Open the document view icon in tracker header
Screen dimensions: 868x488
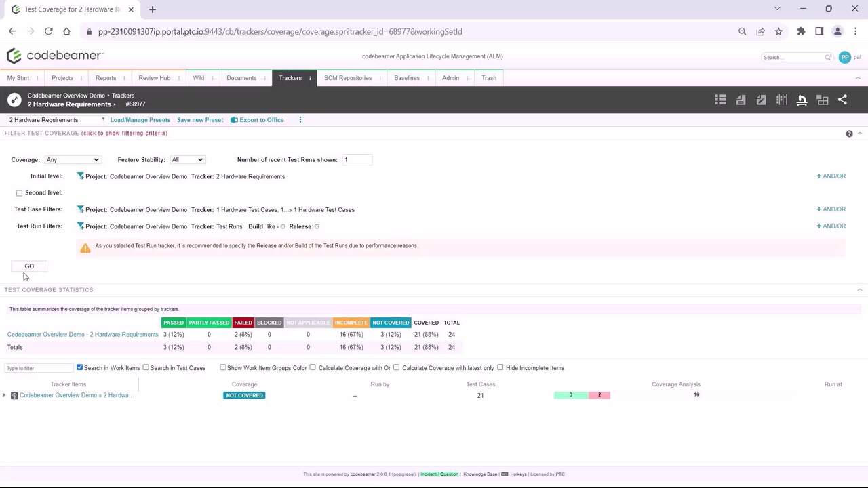point(741,100)
